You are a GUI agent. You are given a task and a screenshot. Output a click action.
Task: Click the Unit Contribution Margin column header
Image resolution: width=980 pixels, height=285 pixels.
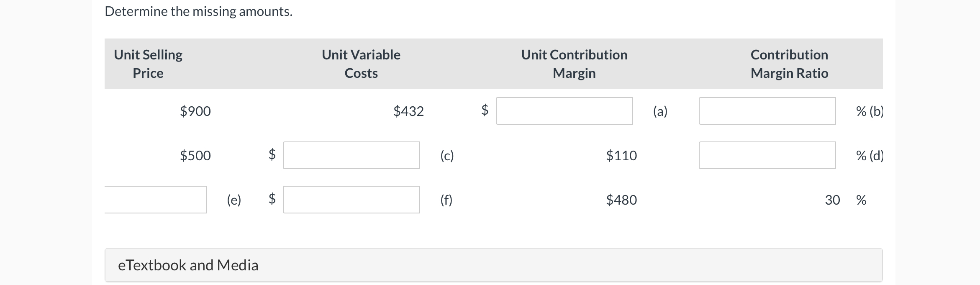click(x=574, y=64)
